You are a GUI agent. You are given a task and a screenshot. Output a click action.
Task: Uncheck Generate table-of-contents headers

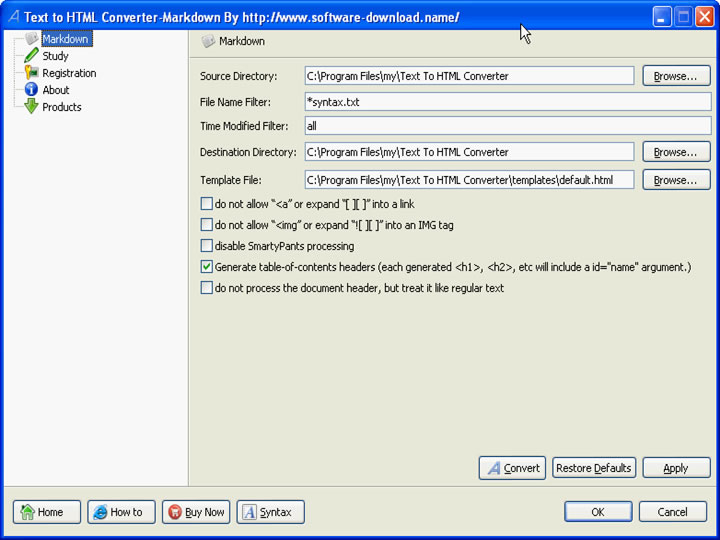pos(207,267)
